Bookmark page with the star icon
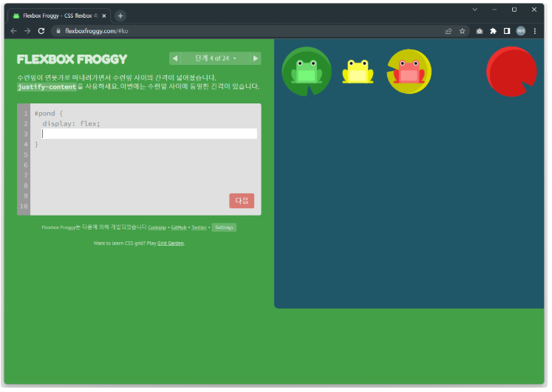 (x=463, y=31)
